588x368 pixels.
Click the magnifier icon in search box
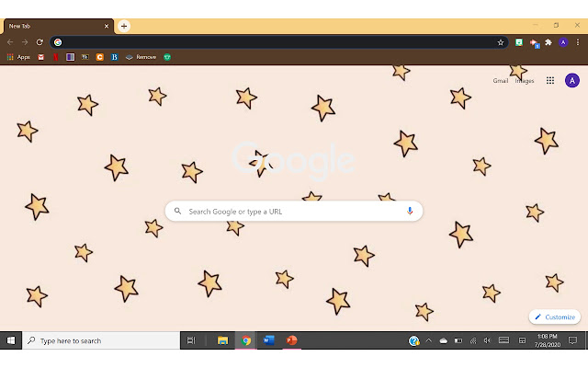pos(177,211)
